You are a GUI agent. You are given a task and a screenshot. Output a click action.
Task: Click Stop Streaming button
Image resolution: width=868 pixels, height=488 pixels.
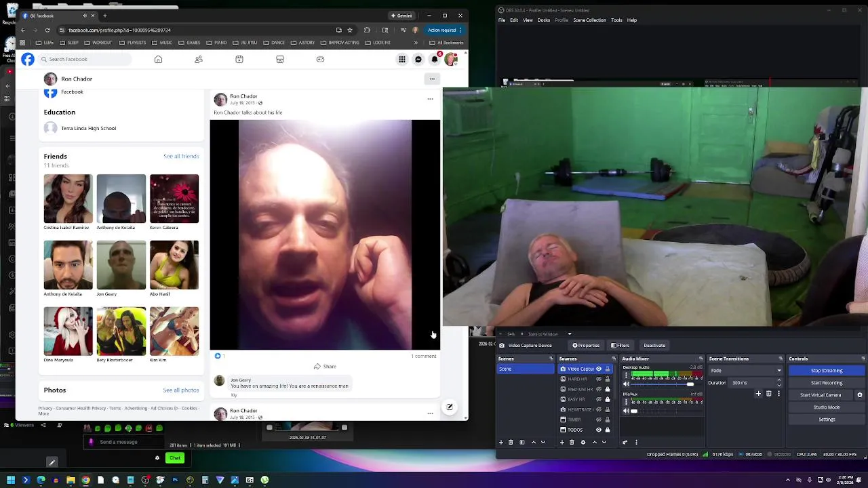point(827,371)
